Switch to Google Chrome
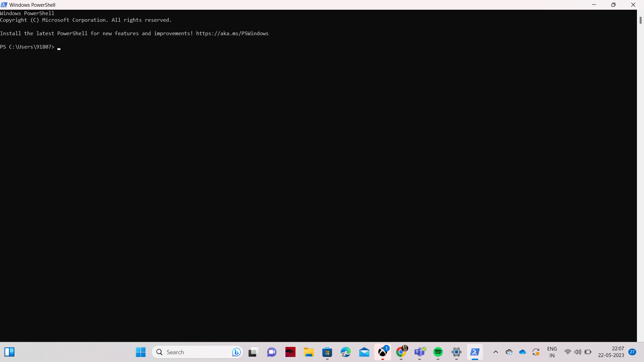The height and width of the screenshot is (362, 644). click(x=401, y=352)
